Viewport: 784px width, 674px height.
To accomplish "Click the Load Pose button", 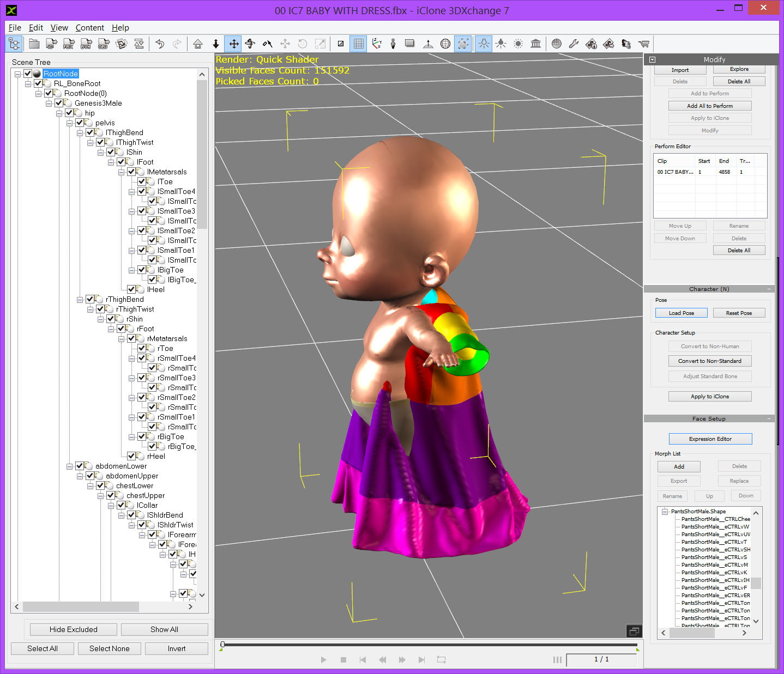I will (x=682, y=313).
